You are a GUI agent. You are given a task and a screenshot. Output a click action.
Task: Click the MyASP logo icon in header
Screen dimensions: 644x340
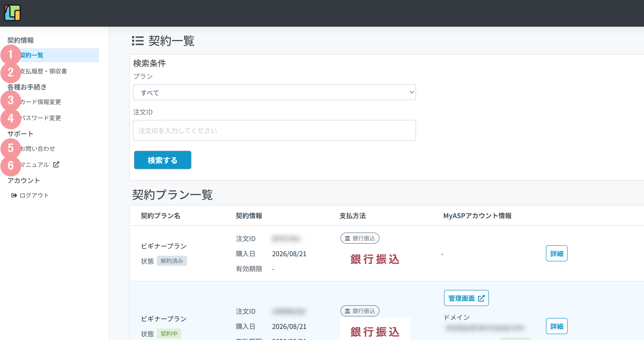click(x=12, y=13)
